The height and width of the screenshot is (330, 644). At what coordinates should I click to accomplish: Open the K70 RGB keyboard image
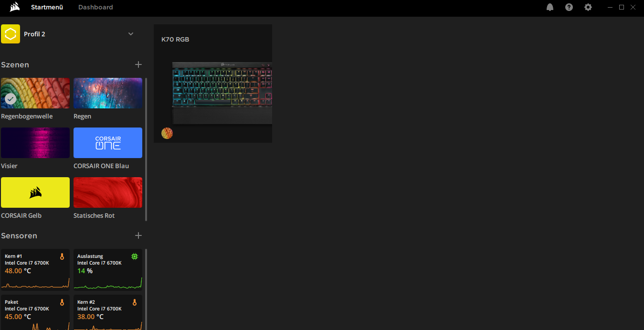coord(222,93)
